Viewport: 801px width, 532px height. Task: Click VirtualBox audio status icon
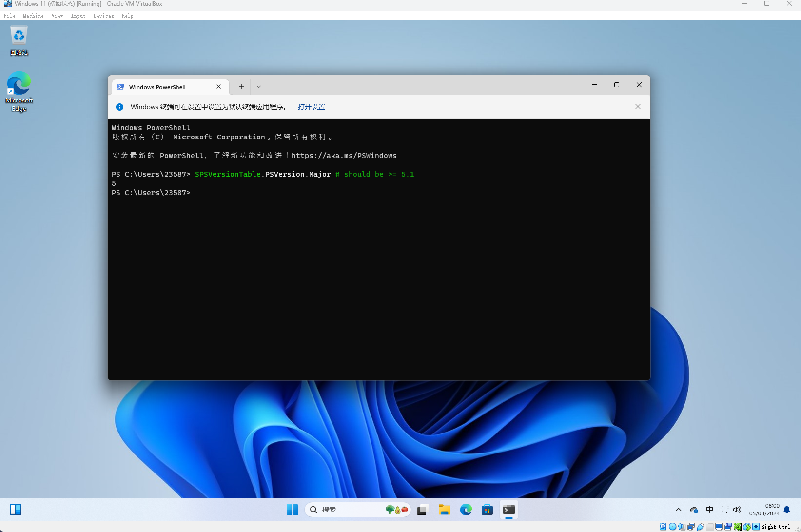click(x=682, y=527)
